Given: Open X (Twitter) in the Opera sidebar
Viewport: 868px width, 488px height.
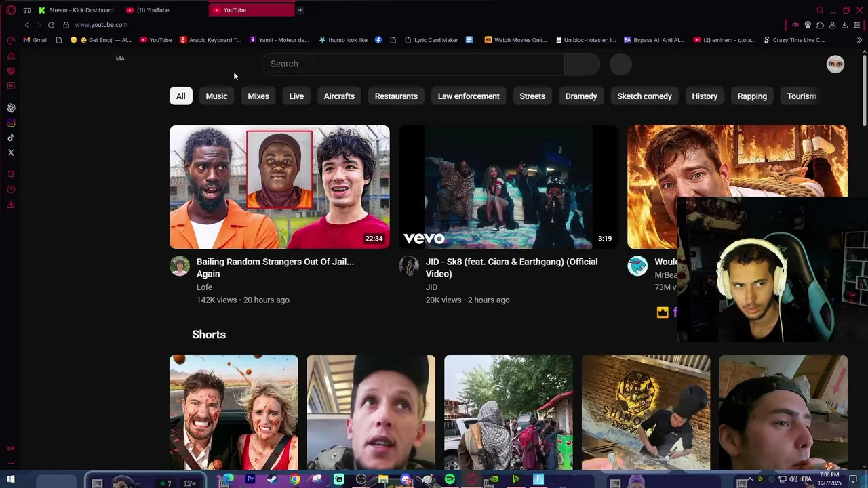Looking at the screenshot, I should click(x=11, y=152).
